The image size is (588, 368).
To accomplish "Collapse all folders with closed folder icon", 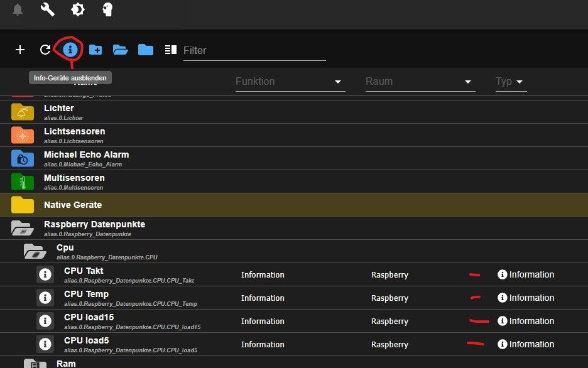I will click(146, 50).
